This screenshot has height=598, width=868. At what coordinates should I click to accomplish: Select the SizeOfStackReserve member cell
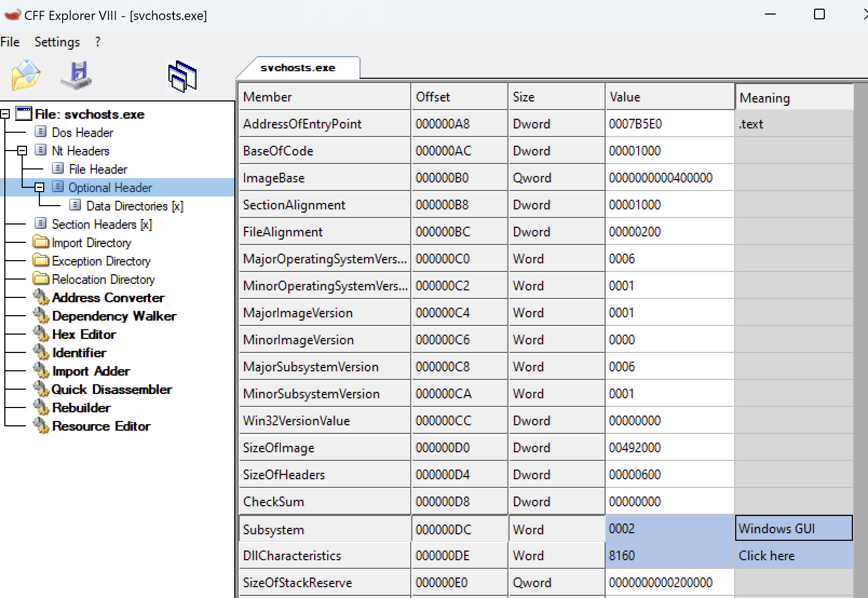pos(324,582)
